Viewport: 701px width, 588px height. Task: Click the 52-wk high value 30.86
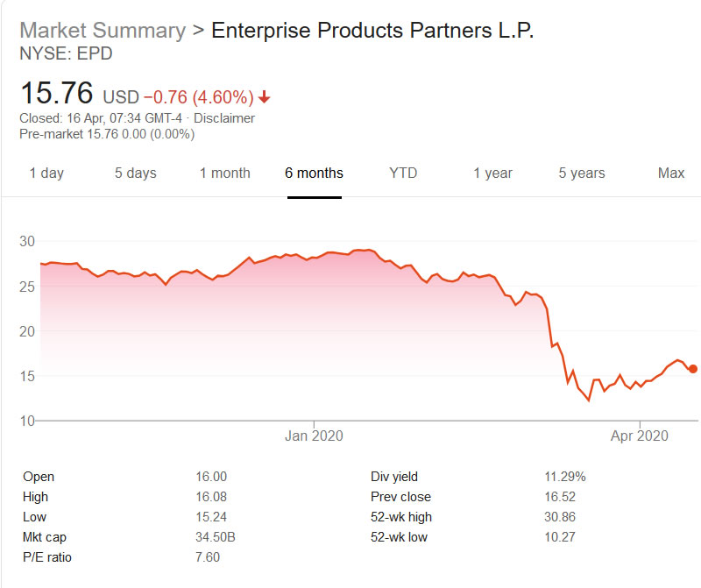560,517
